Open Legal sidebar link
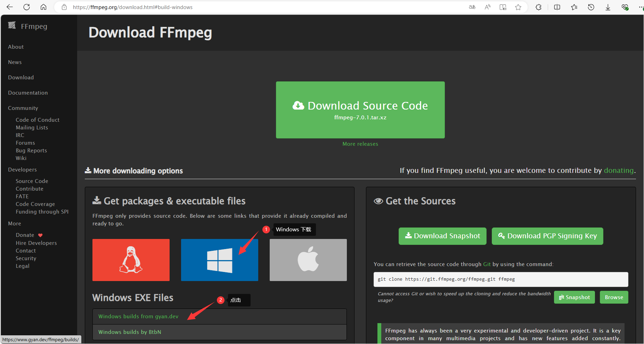 tap(23, 266)
